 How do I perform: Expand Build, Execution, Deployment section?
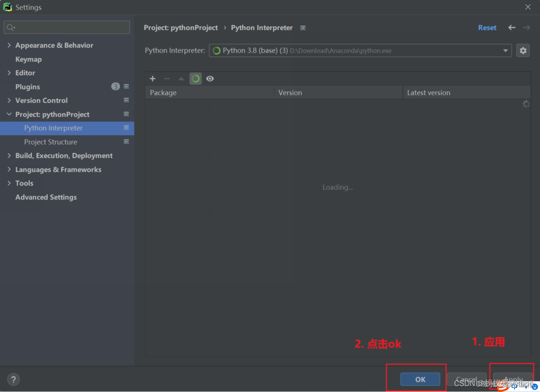click(x=9, y=156)
